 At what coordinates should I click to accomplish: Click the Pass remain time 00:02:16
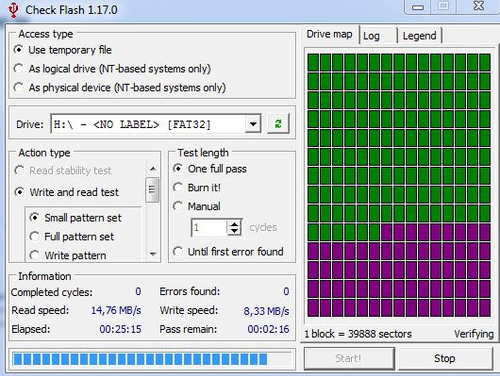point(268,329)
